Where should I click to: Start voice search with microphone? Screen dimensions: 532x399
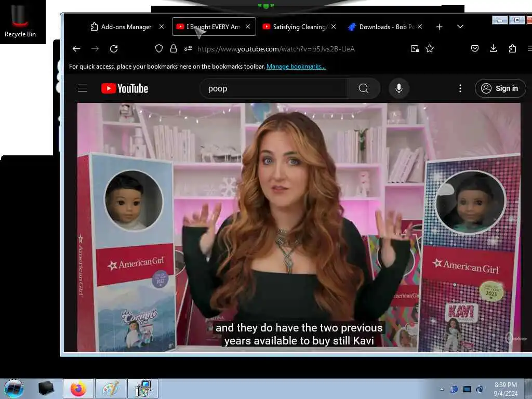(399, 88)
